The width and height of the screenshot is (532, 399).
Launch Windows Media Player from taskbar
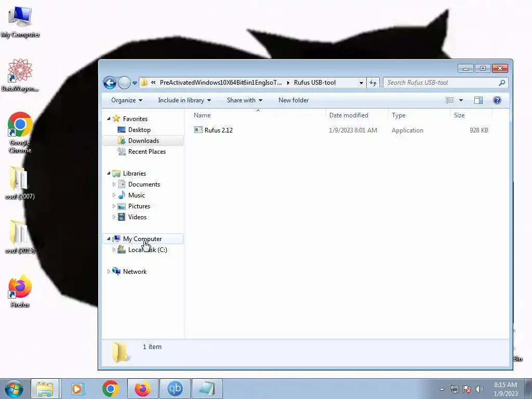78,389
